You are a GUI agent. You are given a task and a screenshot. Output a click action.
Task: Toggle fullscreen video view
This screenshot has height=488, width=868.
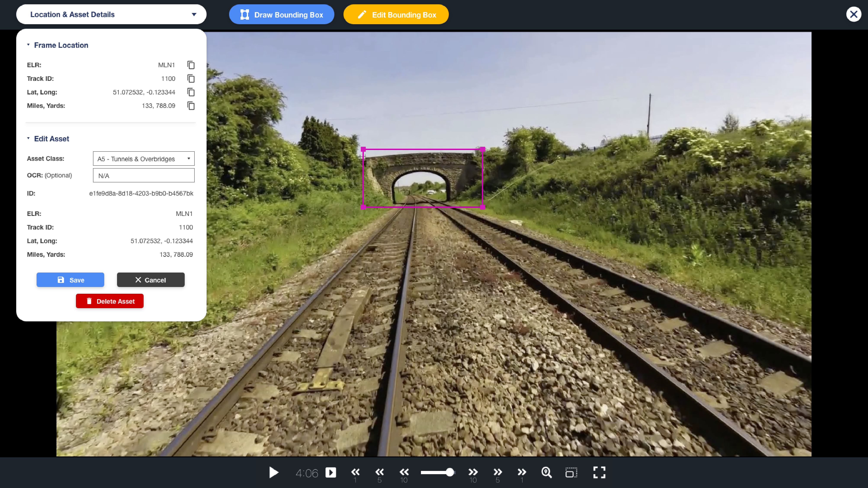tap(599, 472)
